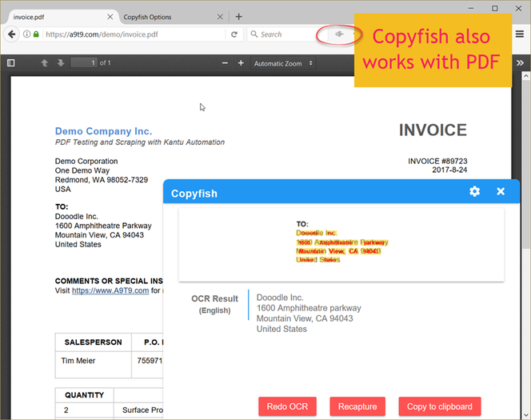Click the Mountain View, CA 94043 line in the PDF
Screen dimensions: 531x420
99,235
